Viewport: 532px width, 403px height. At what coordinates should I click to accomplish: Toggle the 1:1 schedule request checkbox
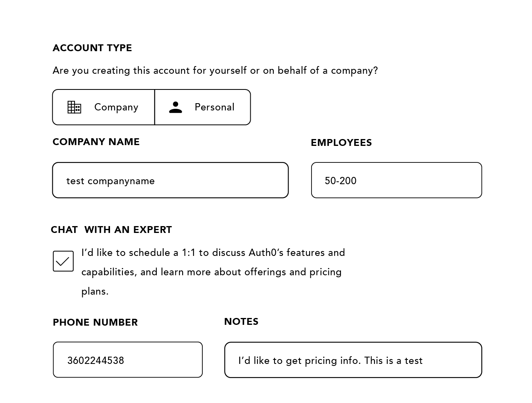click(63, 261)
